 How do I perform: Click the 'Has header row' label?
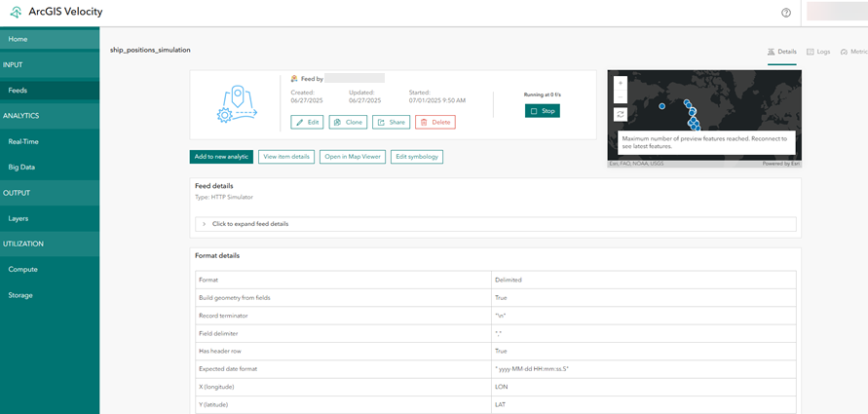point(220,351)
